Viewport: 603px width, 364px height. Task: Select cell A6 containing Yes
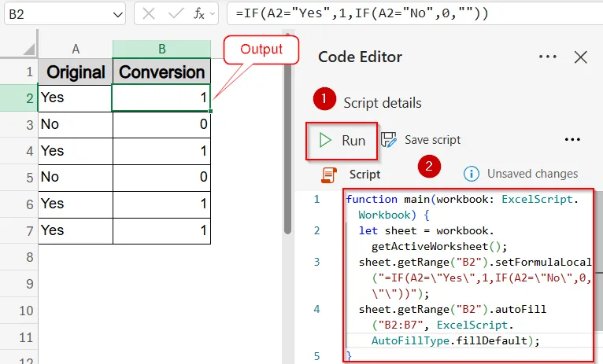click(76, 204)
